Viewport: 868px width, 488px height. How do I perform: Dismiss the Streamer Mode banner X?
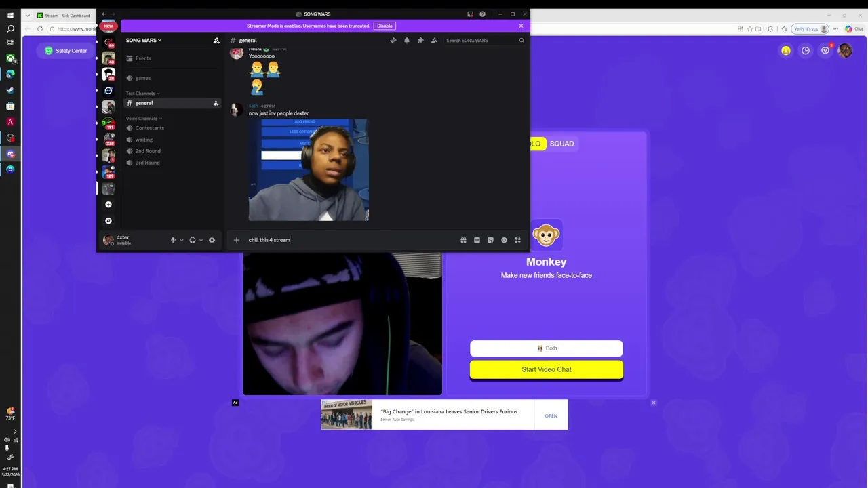point(521,26)
